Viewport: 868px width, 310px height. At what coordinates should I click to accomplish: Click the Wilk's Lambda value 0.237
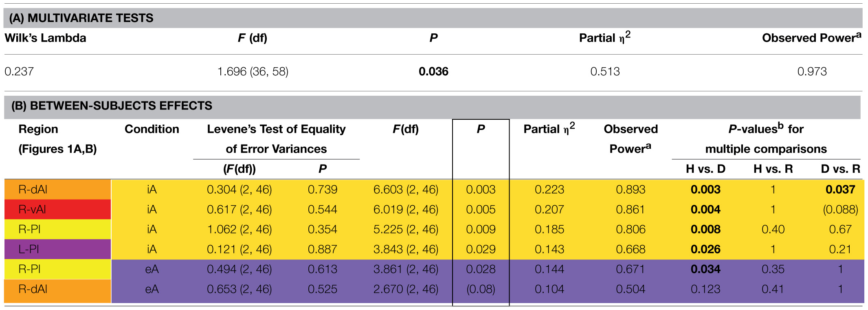[19, 72]
